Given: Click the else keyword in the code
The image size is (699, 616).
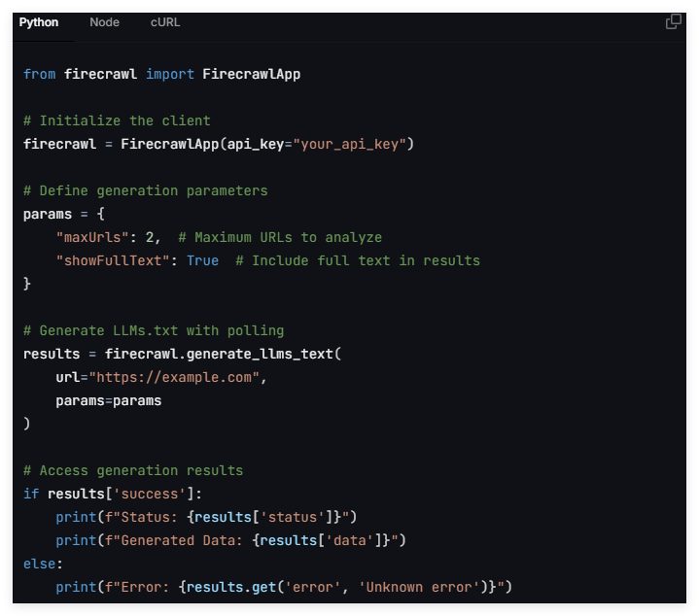Looking at the screenshot, I should tap(40, 564).
